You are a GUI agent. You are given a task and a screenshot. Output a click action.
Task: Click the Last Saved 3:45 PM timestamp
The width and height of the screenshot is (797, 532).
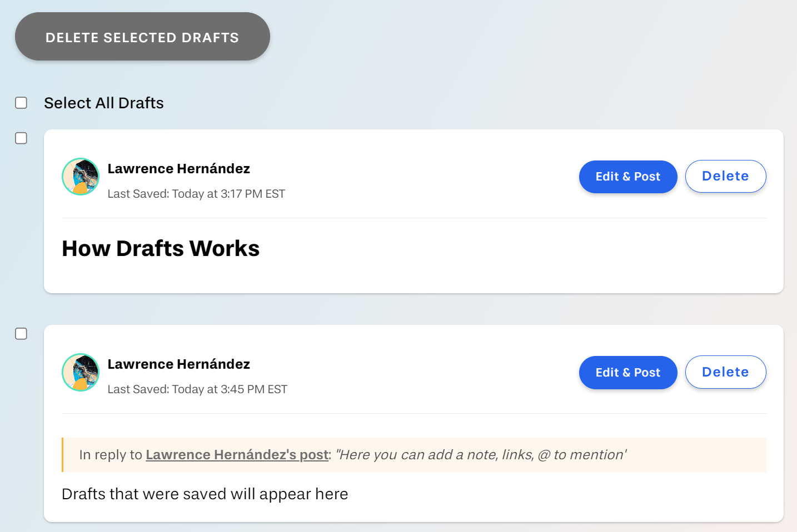tap(197, 389)
